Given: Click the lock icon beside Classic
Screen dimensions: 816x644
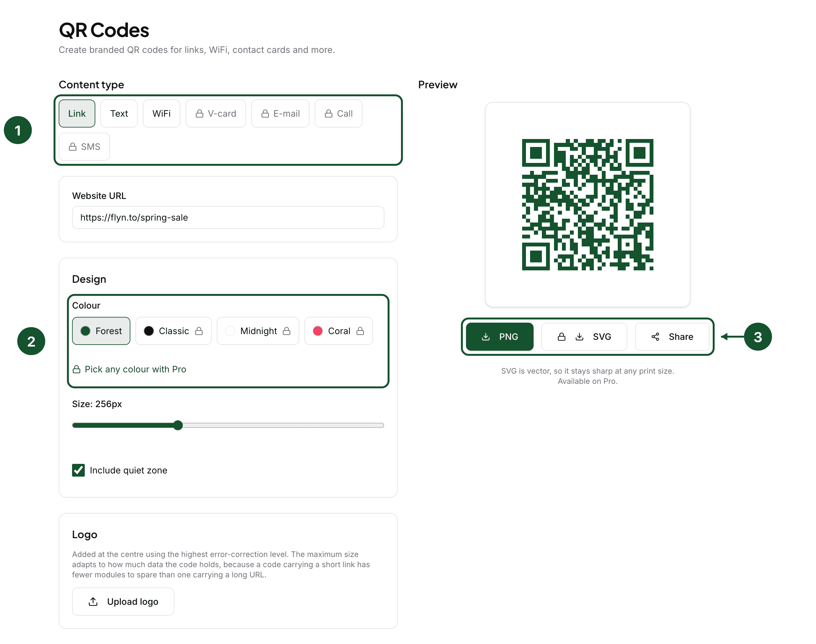Looking at the screenshot, I should [x=199, y=331].
